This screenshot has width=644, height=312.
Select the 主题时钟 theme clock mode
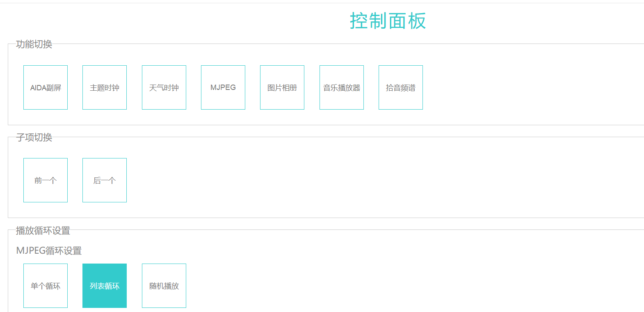click(105, 87)
